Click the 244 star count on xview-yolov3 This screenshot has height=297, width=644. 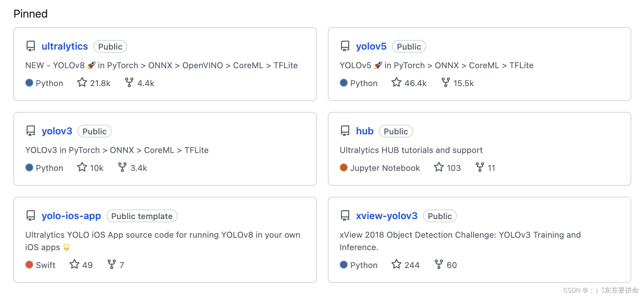(x=412, y=265)
